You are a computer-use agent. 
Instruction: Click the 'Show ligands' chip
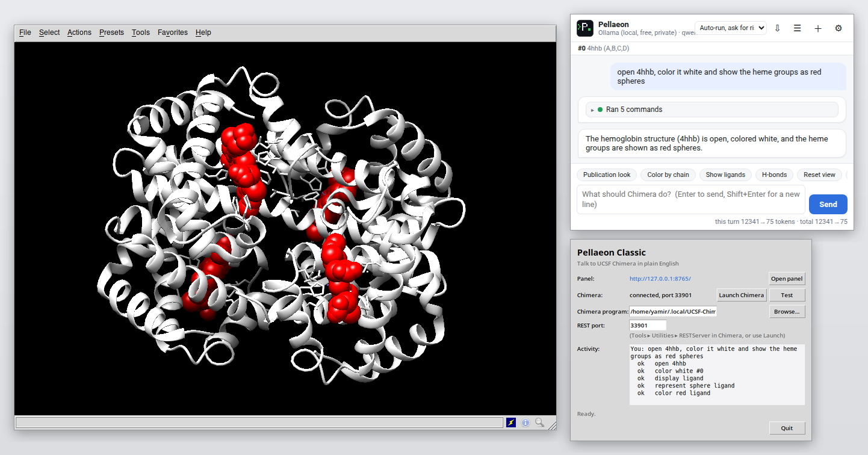tap(725, 175)
